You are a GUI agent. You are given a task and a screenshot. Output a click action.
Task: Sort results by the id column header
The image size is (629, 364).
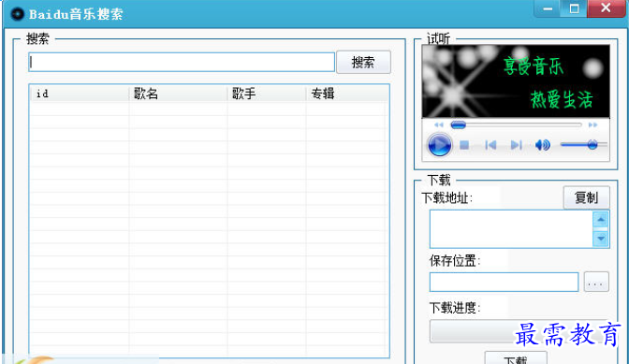pyautogui.click(x=80, y=94)
